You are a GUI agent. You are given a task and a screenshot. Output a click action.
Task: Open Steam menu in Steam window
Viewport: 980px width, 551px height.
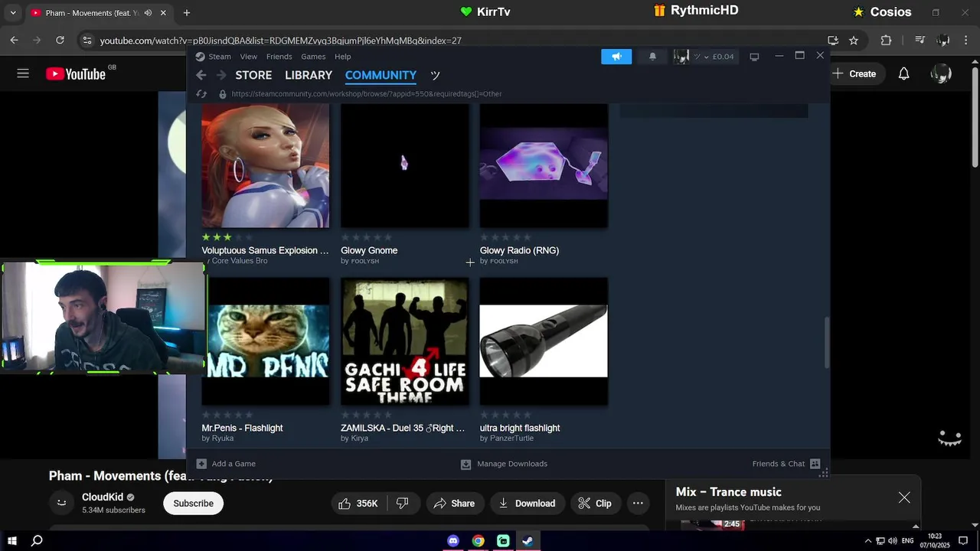coord(220,57)
